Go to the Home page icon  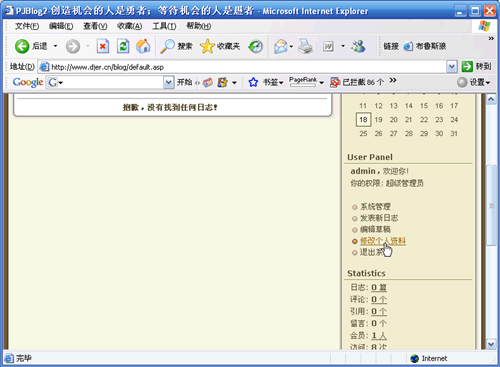pos(143,46)
